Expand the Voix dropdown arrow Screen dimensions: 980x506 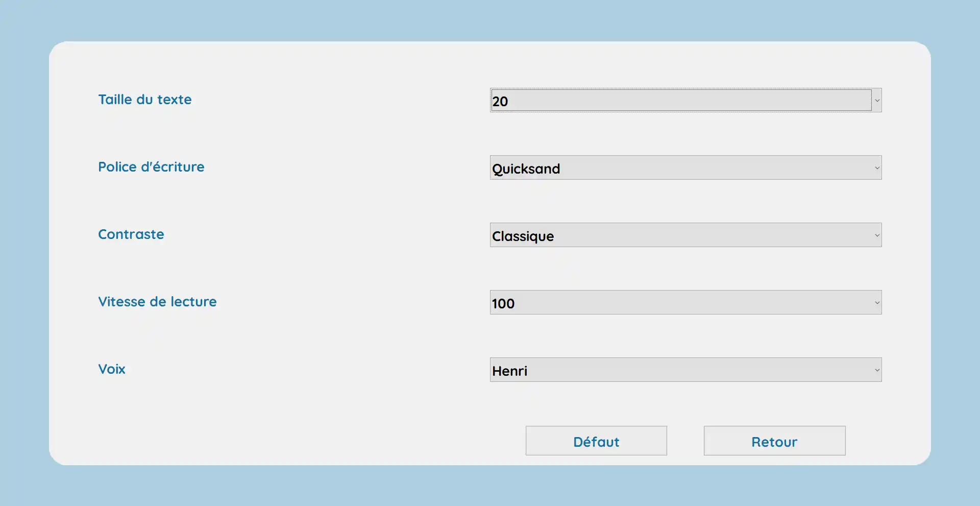tap(877, 370)
